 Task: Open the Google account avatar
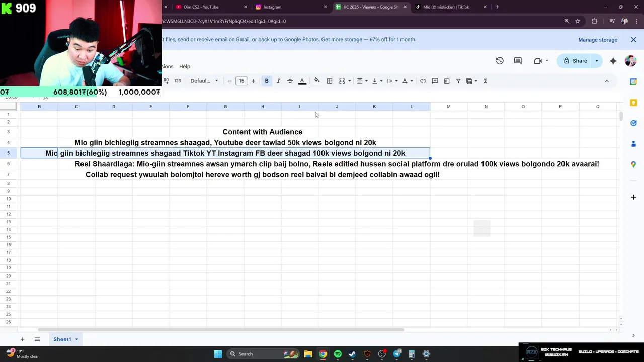[630, 61]
